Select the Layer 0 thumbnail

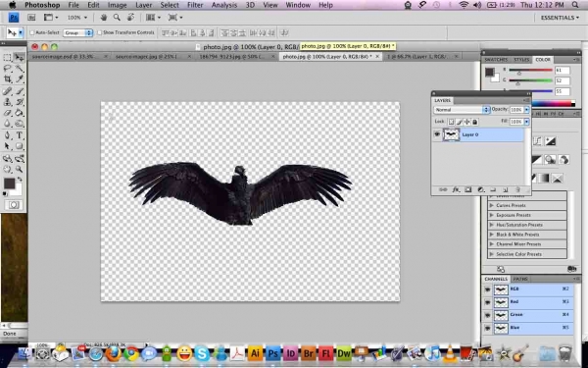pos(451,134)
